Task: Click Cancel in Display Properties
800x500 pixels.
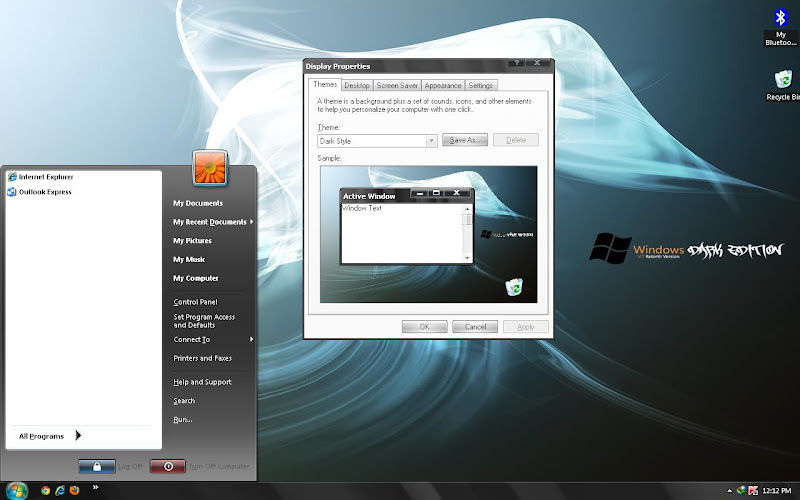Action: (475, 327)
